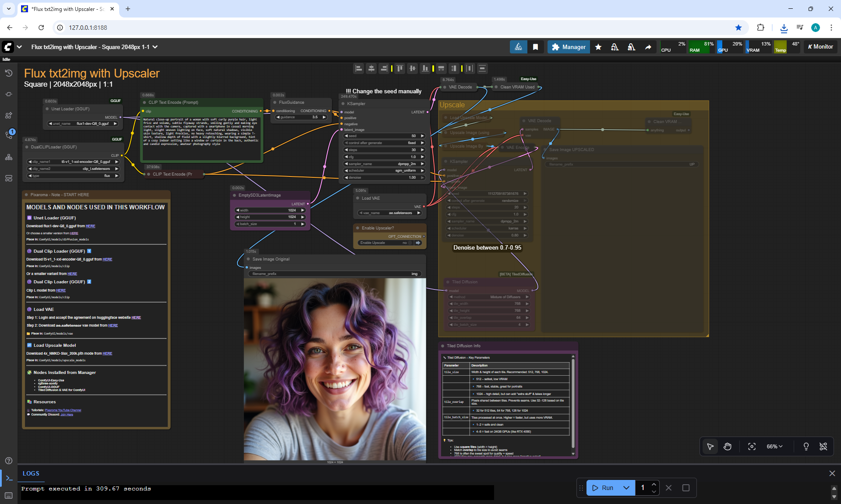The width and height of the screenshot is (841, 504).
Task: Open the queue history sidebar icon
Action: click(9, 73)
